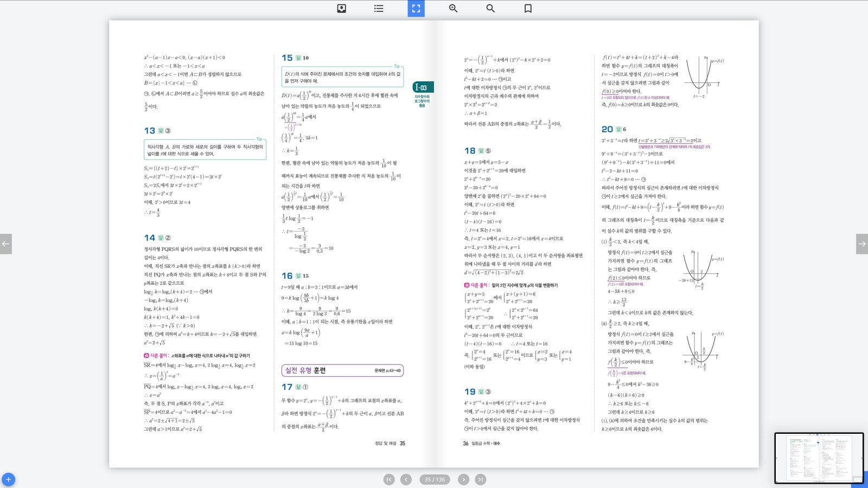Go back one page in bottom navigation
The width and height of the screenshot is (868, 488).
click(x=406, y=479)
